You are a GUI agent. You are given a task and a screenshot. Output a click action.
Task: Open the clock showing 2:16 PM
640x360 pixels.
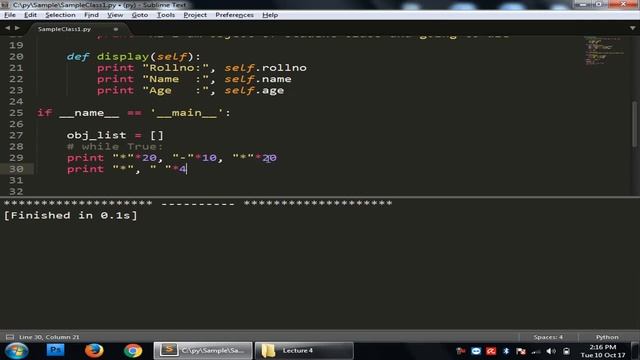click(x=603, y=351)
